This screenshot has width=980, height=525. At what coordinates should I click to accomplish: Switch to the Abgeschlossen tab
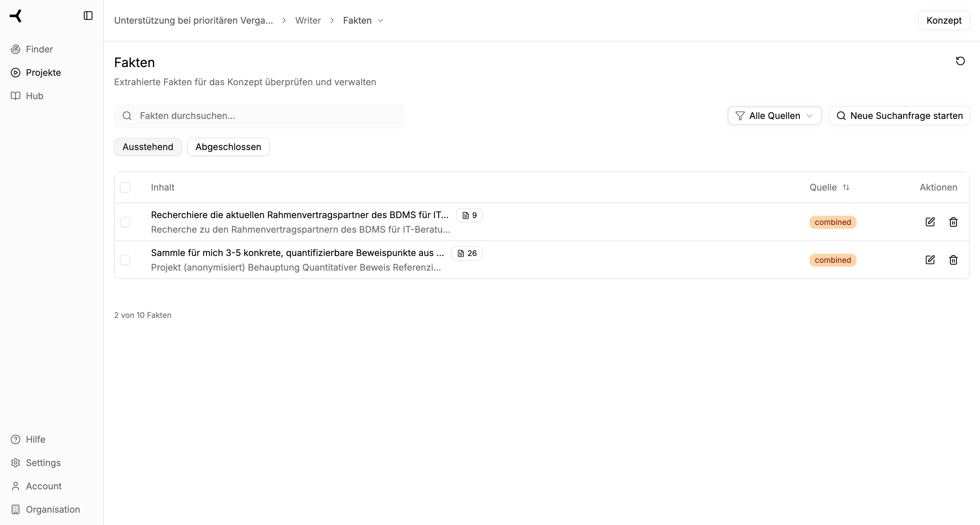(228, 147)
